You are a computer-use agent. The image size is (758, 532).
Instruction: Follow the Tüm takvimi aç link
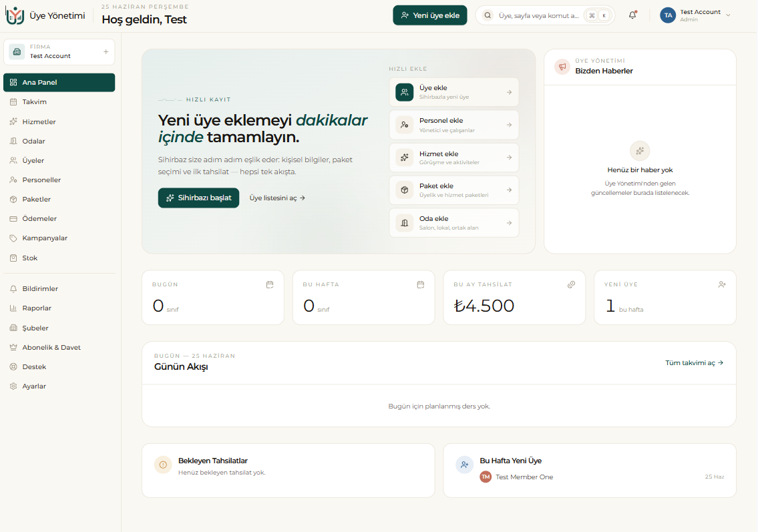pyautogui.click(x=694, y=363)
